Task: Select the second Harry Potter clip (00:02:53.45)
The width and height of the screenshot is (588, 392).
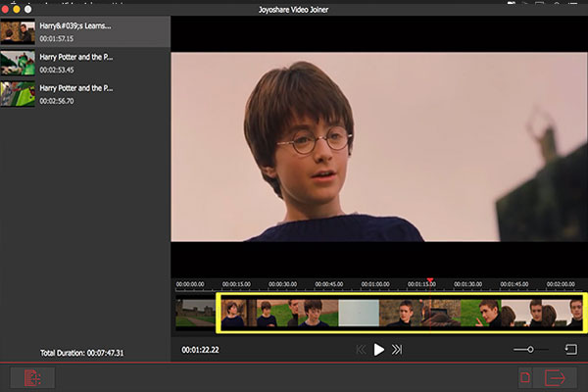Action: click(84, 63)
